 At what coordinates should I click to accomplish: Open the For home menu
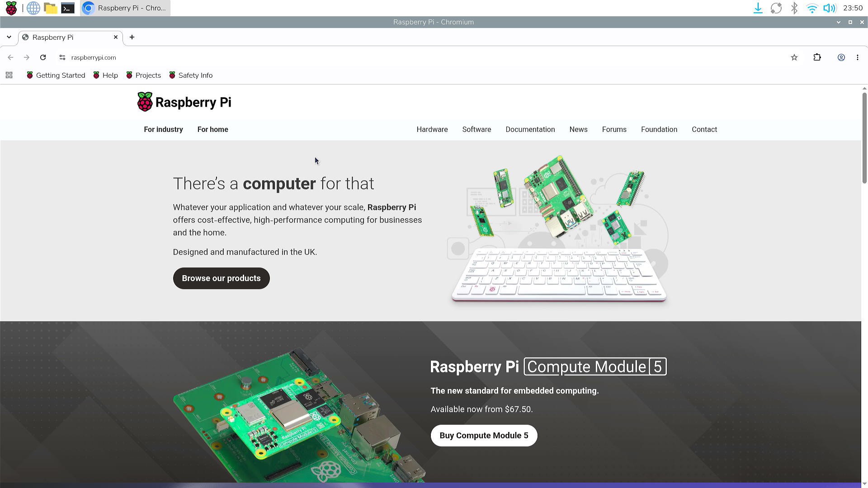(x=213, y=130)
